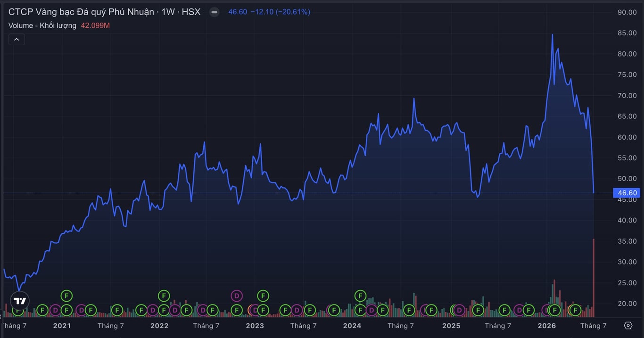Viewport: 644px width, 338px height.
Task: Click the −12.10 (−20.61%) change value
Action: pos(280,12)
